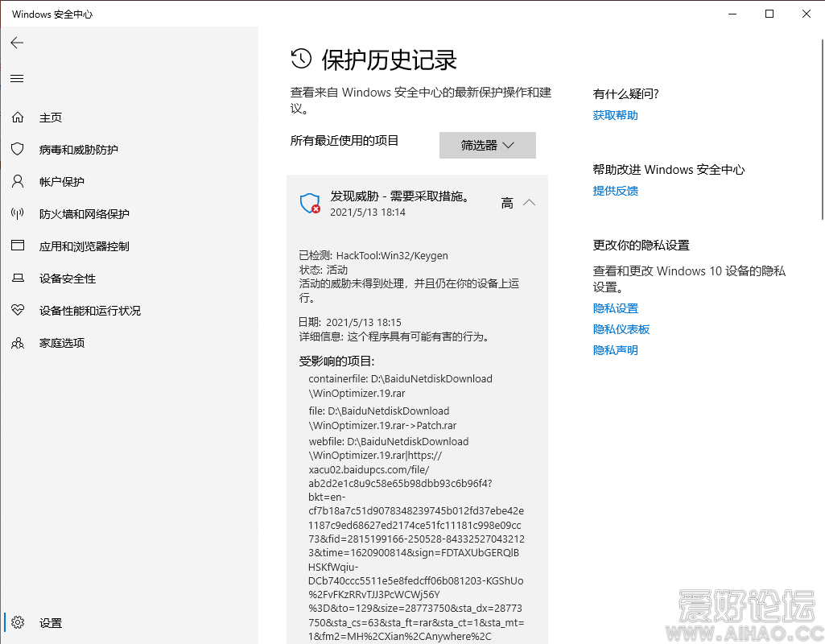Open the 隐私设置 link
The width and height of the screenshot is (825, 644).
pyautogui.click(x=615, y=308)
